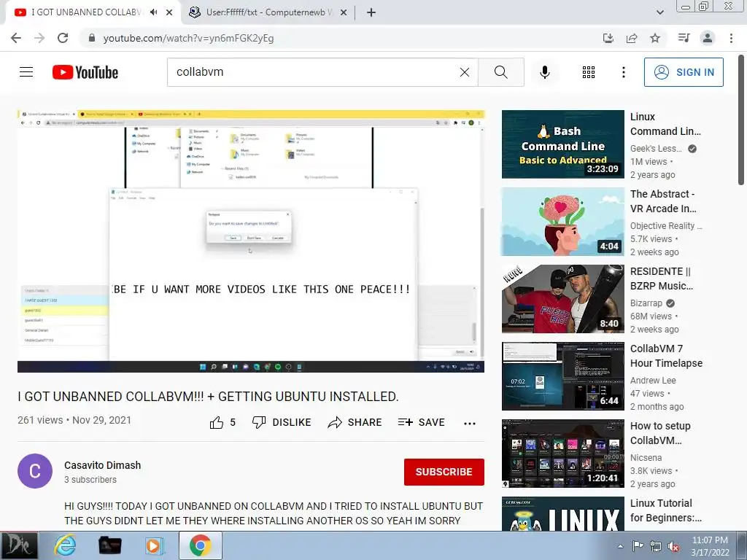Open CollabVM 7 Hour Timelapse thumbnail
Viewport: 747px width, 560px height.
(x=562, y=376)
